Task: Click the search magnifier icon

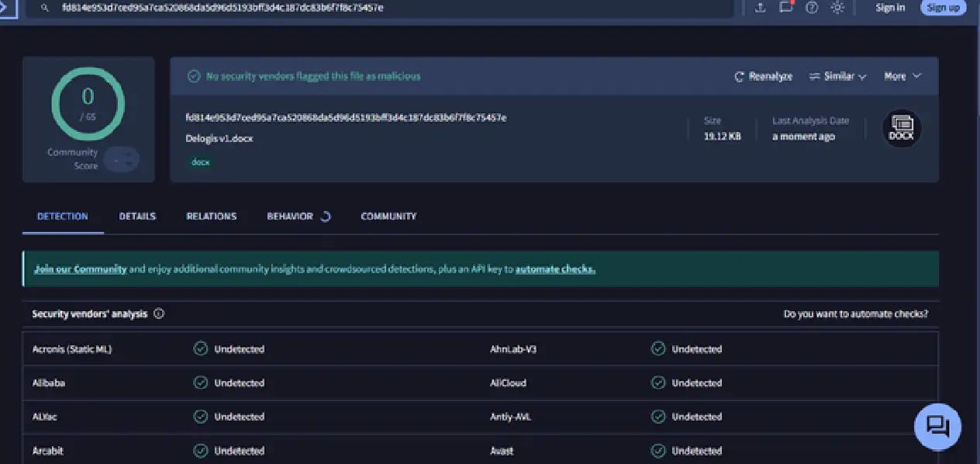Action: click(45, 8)
